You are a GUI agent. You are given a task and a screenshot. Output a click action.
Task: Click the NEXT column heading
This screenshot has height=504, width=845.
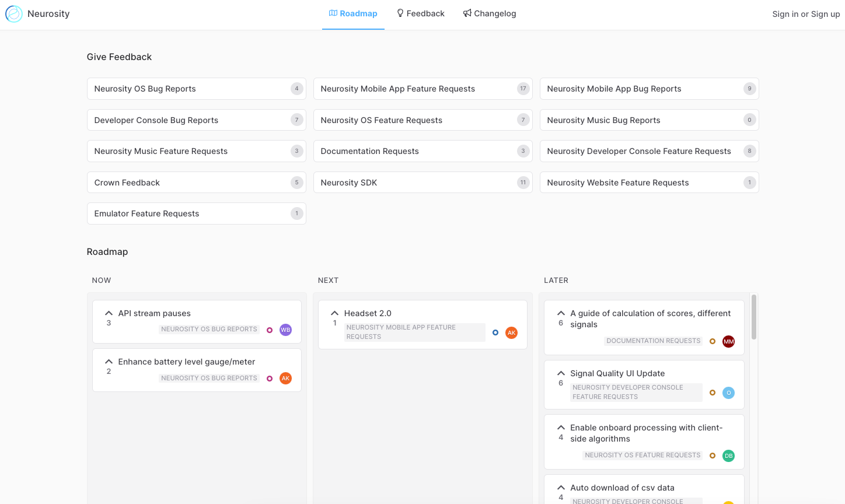[x=328, y=280]
